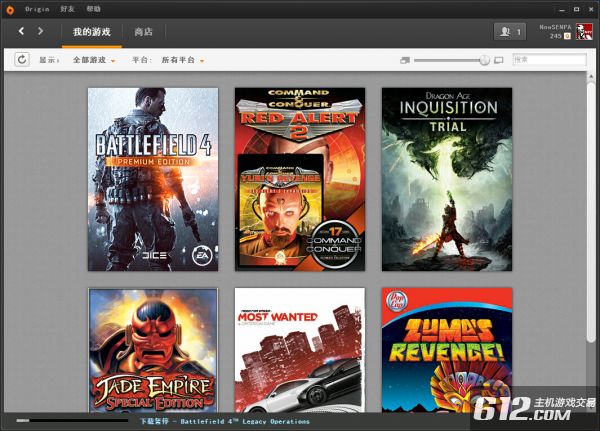Viewport: 600px width, 431px height.
Task: Maximize the Origin window
Action: click(576, 9)
